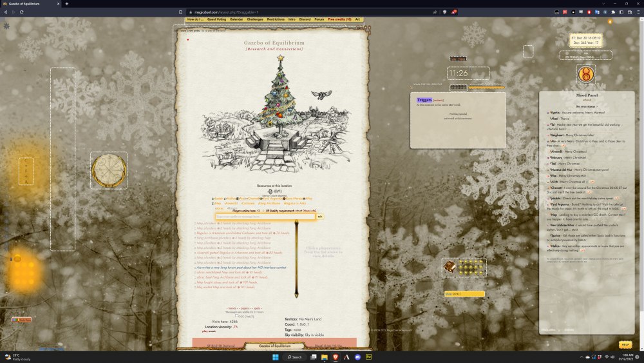Click the red Free credits (10) link
The width and height of the screenshot is (644, 363).
[339, 19]
